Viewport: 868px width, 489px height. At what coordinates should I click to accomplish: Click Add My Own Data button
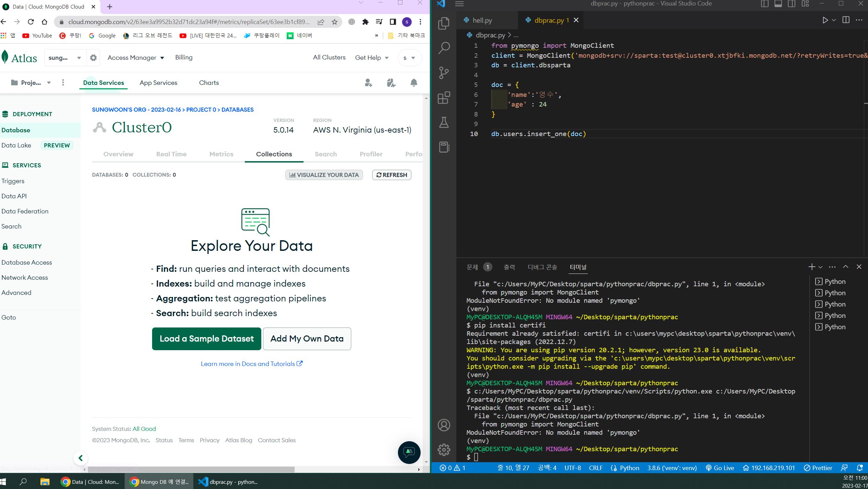(307, 339)
